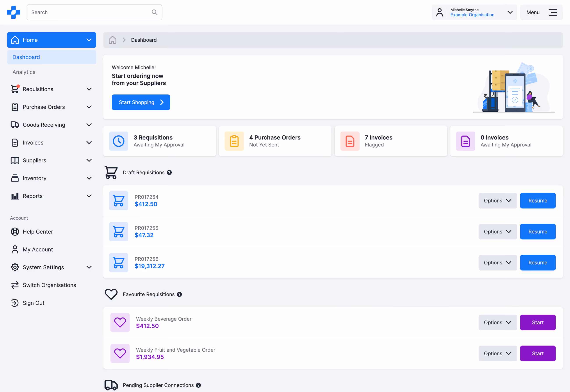Open Options dropdown for PR017254
The width and height of the screenshot is (570, 392).
[498, 201]
